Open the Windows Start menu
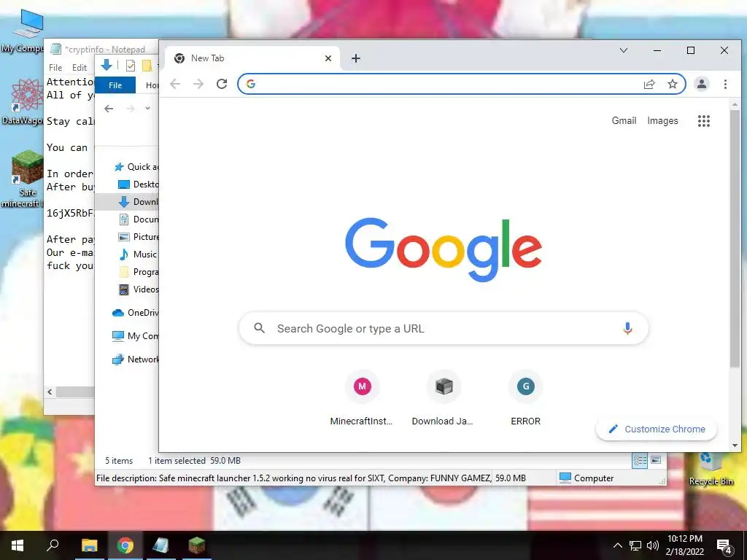The width and height of the screenshot is (747, 560). coord(18,545)
